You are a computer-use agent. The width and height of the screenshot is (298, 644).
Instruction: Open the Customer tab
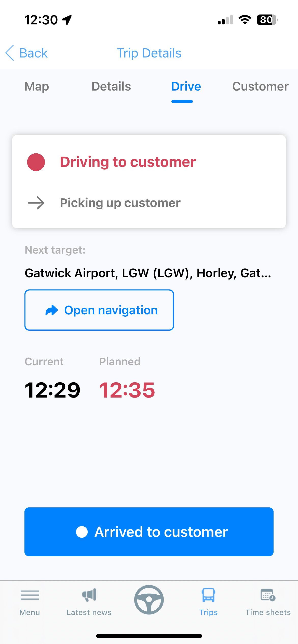click(260, 86)
